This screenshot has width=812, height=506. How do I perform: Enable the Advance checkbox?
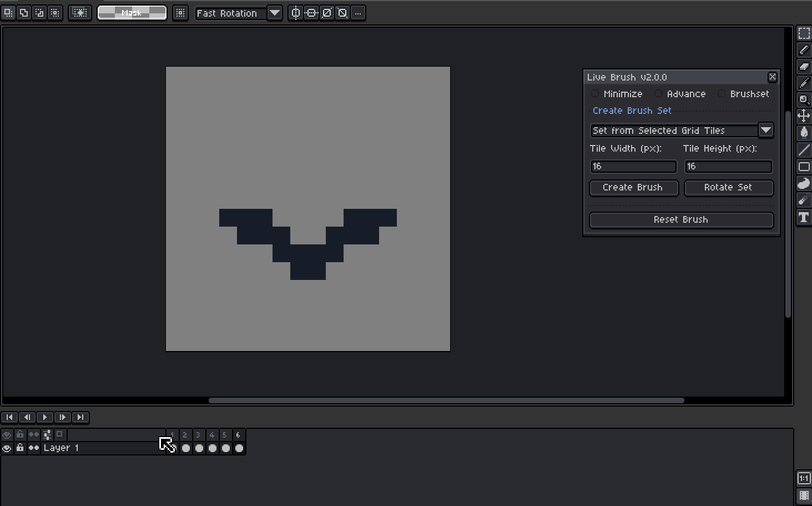(658, 94)
